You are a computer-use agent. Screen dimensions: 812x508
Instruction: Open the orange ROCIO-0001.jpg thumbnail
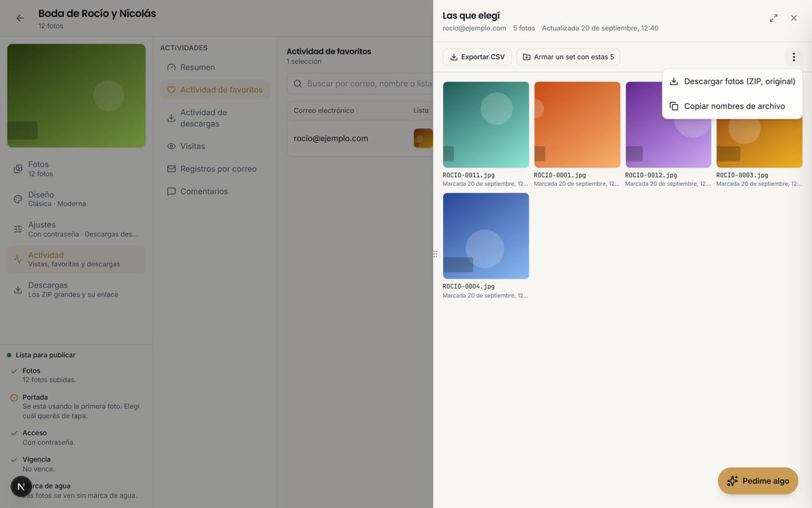click(577, 125)
